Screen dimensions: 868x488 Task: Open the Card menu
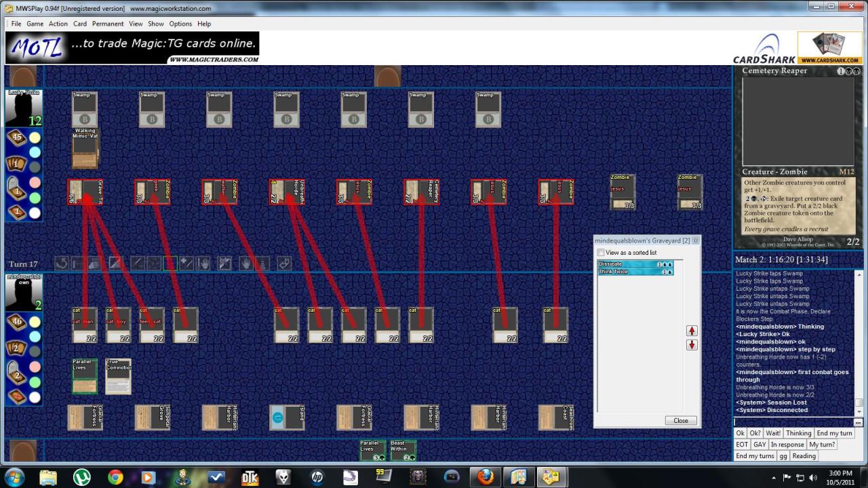click(80, 24)
